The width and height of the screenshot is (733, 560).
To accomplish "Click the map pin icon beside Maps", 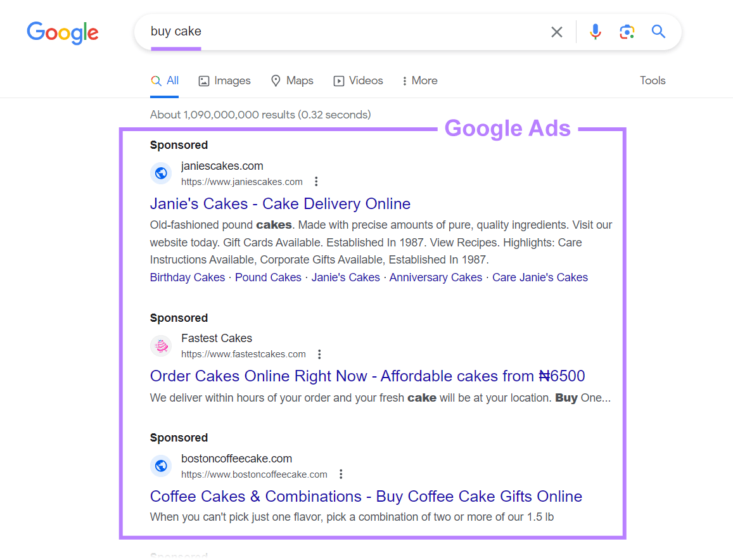I will 275,80.
